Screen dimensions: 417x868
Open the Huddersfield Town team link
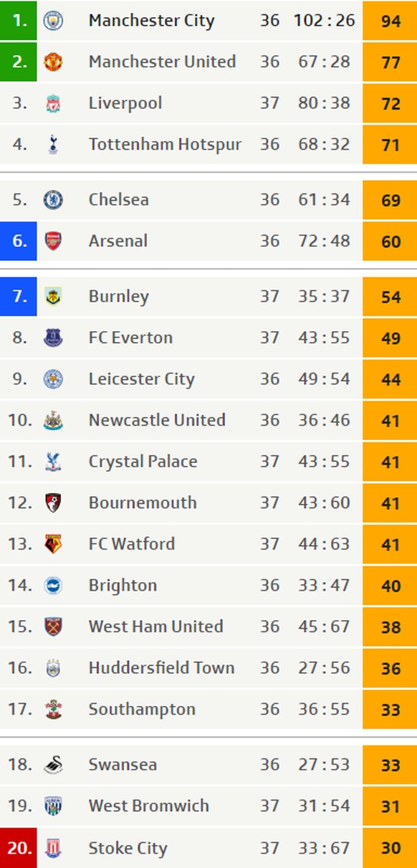click(162, 668)
